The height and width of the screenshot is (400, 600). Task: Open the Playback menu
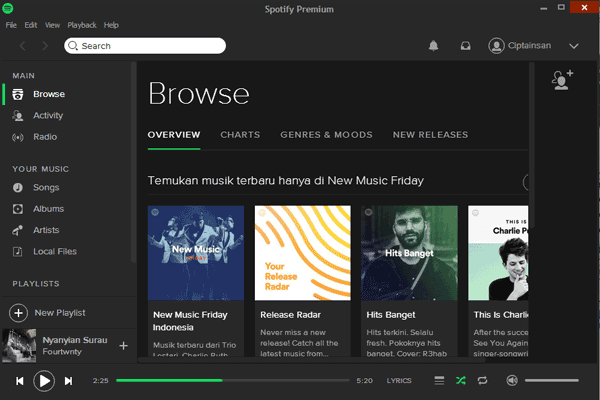[82, 25]
